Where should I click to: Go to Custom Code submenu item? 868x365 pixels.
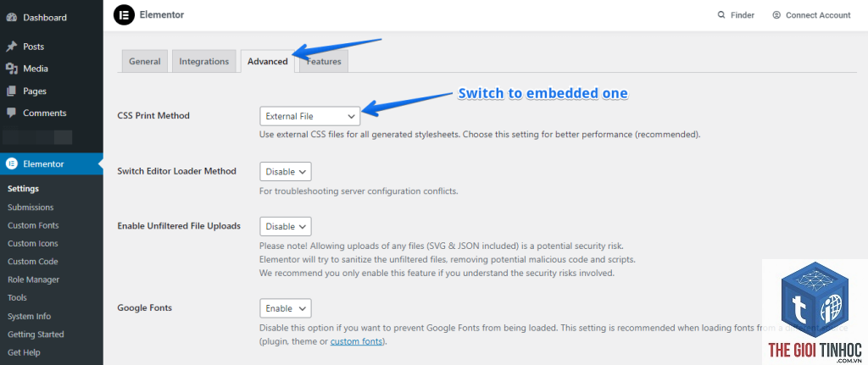pyautogui.click(x=33, y=262)
